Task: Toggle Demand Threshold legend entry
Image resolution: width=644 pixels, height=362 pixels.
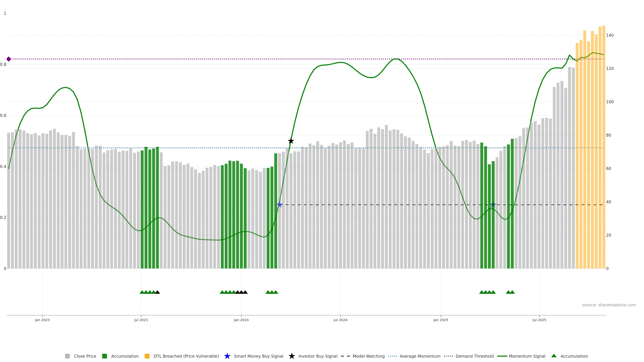Action: point(474,356)
